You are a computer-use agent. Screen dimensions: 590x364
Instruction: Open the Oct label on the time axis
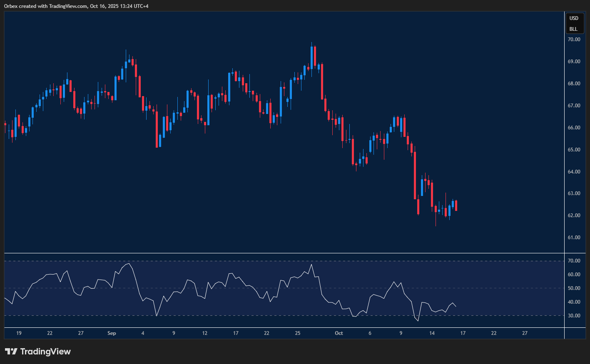(339, 333)
